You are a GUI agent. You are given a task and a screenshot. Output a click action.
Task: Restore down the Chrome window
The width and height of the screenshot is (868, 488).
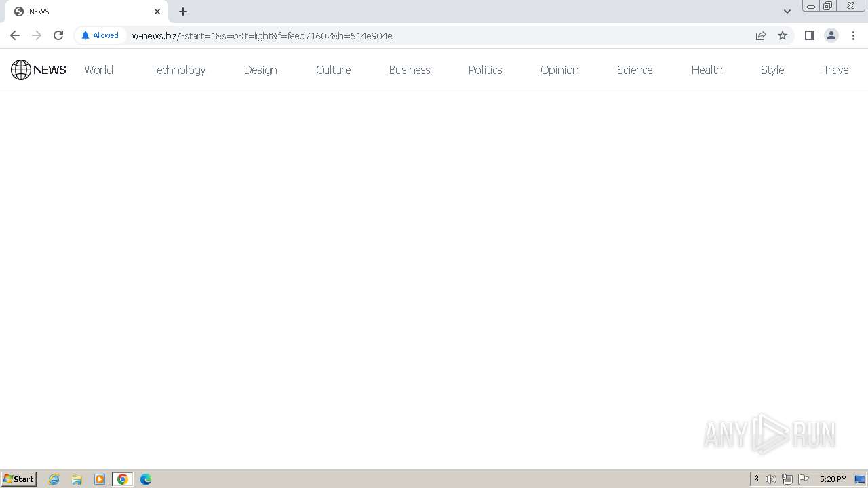[x=828, y=6]
